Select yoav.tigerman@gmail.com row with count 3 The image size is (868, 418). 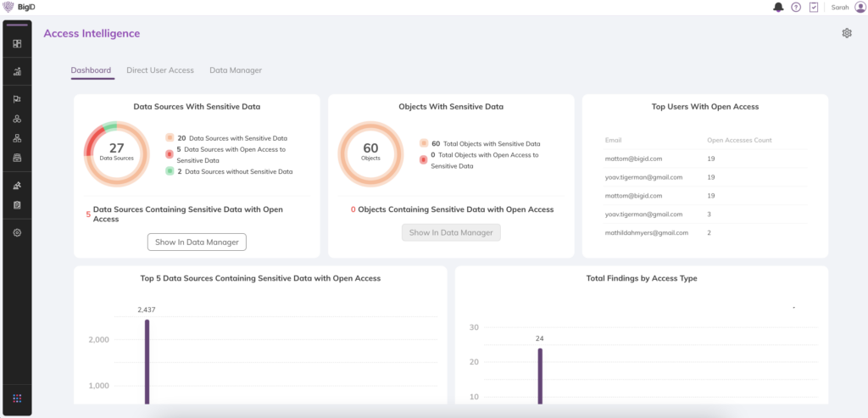pos(705,215)
